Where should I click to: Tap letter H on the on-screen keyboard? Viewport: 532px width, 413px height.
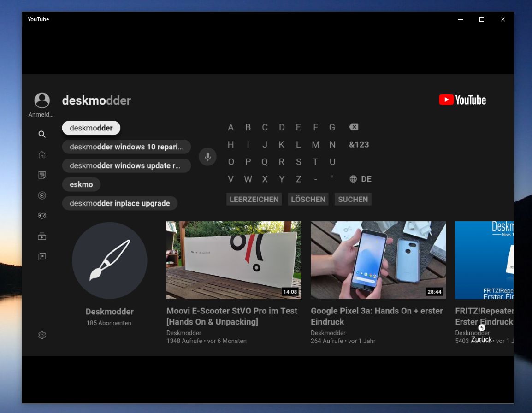pos(231,145)
